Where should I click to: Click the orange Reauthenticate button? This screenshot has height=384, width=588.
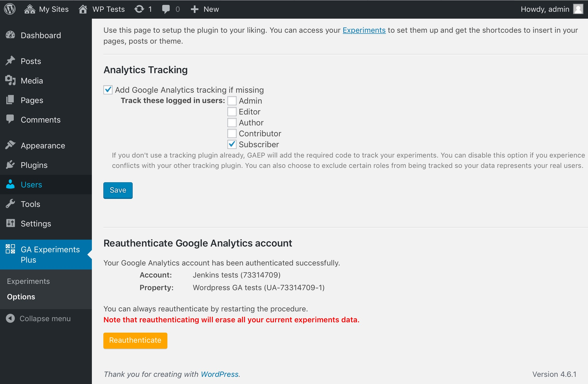tap(135, 340)
